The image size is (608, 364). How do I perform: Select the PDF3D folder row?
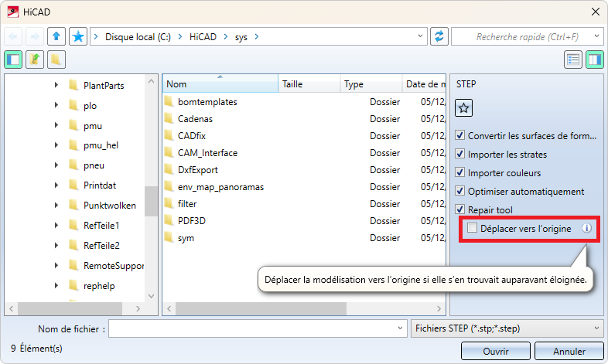coord(304,221)
